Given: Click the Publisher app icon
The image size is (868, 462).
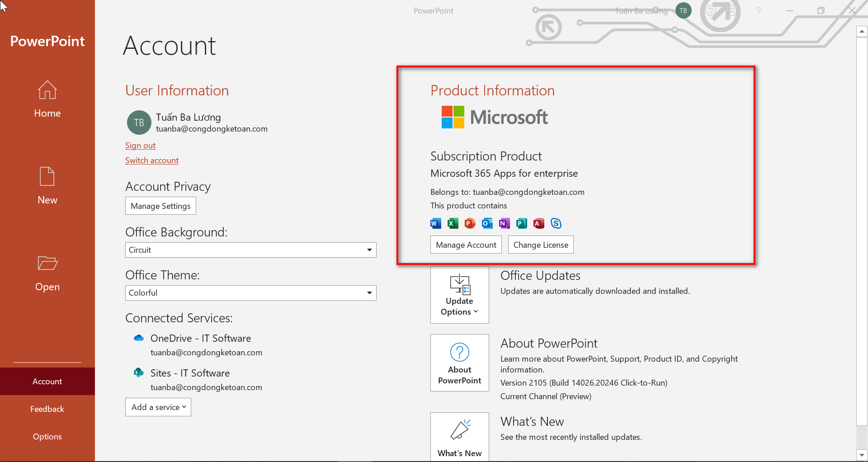Looking at the screenshot, I should point(522,223).
